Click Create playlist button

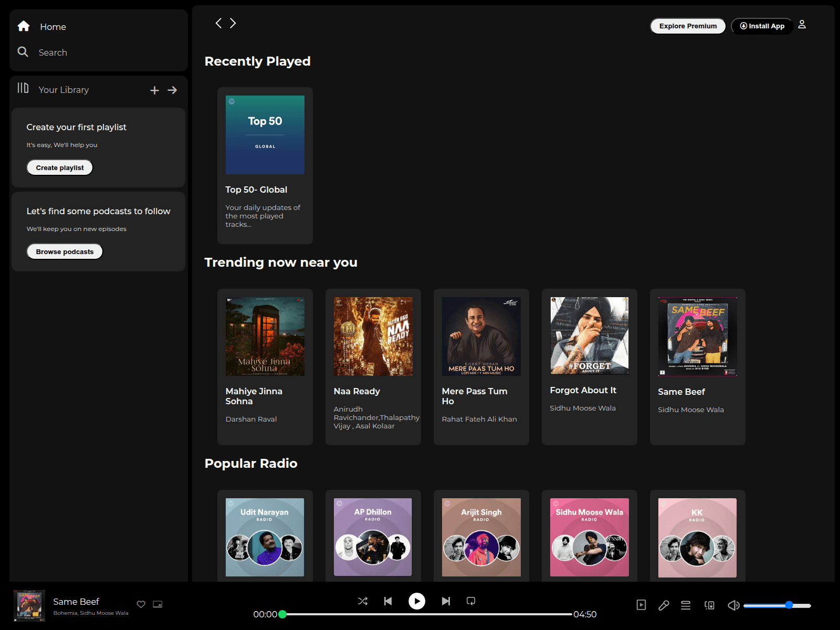pyautogui.click(x=60, y=167)
